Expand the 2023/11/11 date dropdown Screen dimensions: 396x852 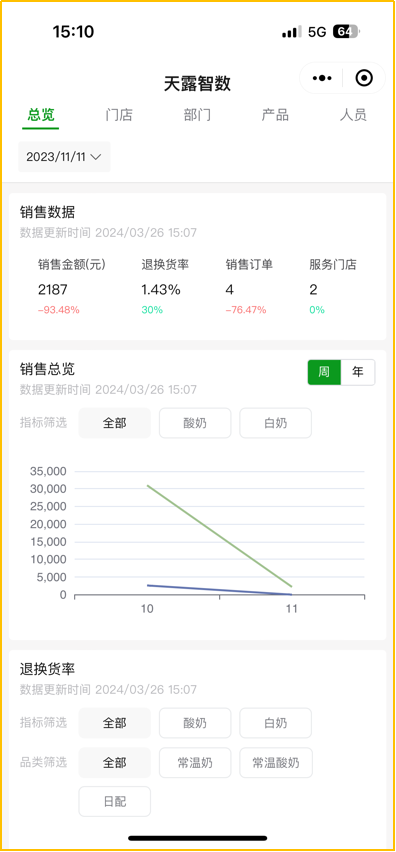pyautogui.click(x=64, y=157)
